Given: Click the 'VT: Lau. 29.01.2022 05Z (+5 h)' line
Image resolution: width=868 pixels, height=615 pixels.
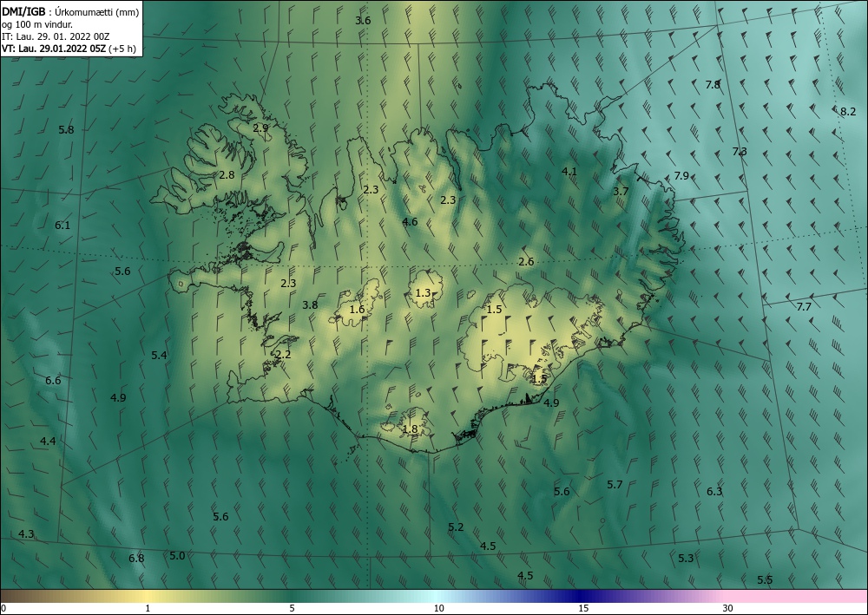Looking at the screenshot, I should pos(69,49).
